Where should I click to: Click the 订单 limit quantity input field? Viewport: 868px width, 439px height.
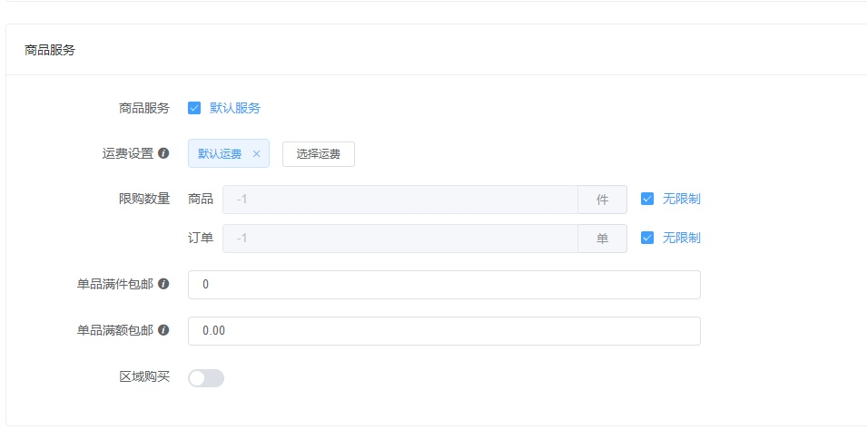click(400, 239)
